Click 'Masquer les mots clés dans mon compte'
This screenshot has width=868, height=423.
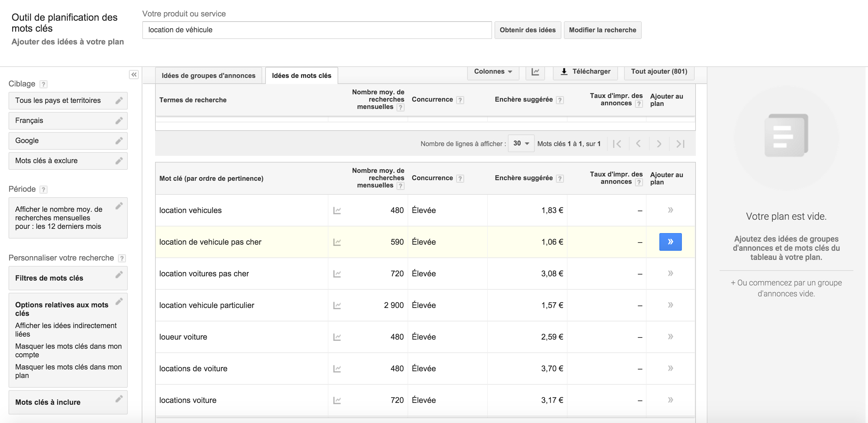[68, 351]
